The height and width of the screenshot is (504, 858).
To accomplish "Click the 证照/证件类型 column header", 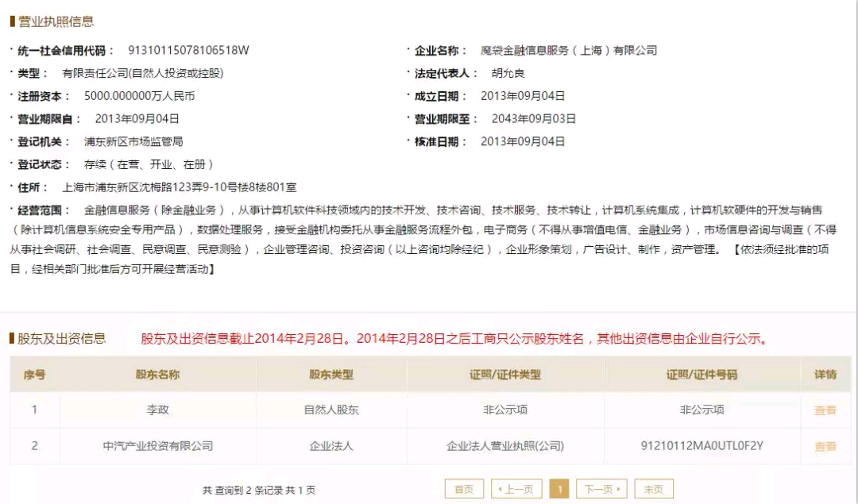I will point(505,375).
